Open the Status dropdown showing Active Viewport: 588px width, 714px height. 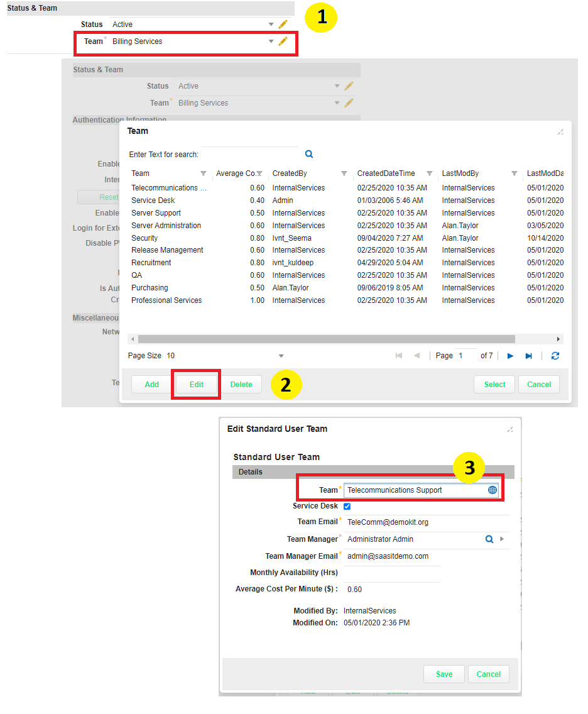(x=271, y=25)
